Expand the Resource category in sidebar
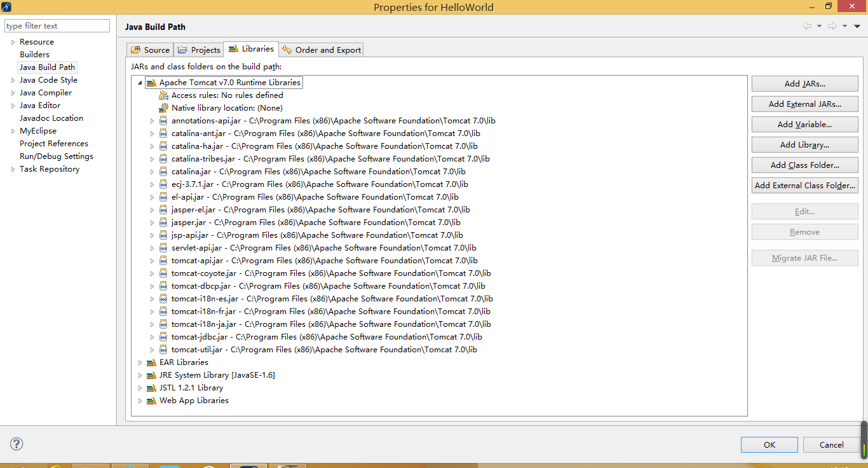 [x=13, y=42]
